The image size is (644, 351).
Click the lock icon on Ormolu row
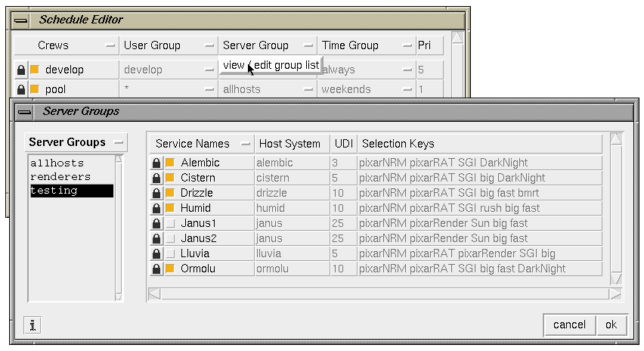(x=156, y=269)
